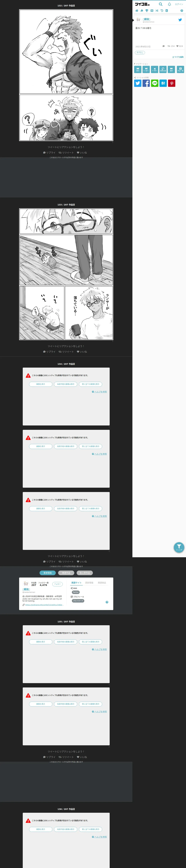
Task: Click 当該作者の画像は表示 for work 136
Action: [65, 829]
